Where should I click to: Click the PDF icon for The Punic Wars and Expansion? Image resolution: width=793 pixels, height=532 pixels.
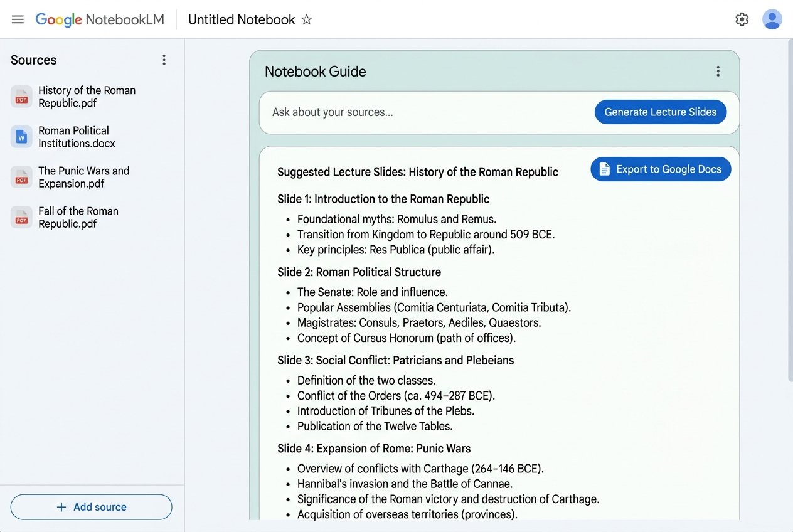pyautogui.click(x=21, y=177)
